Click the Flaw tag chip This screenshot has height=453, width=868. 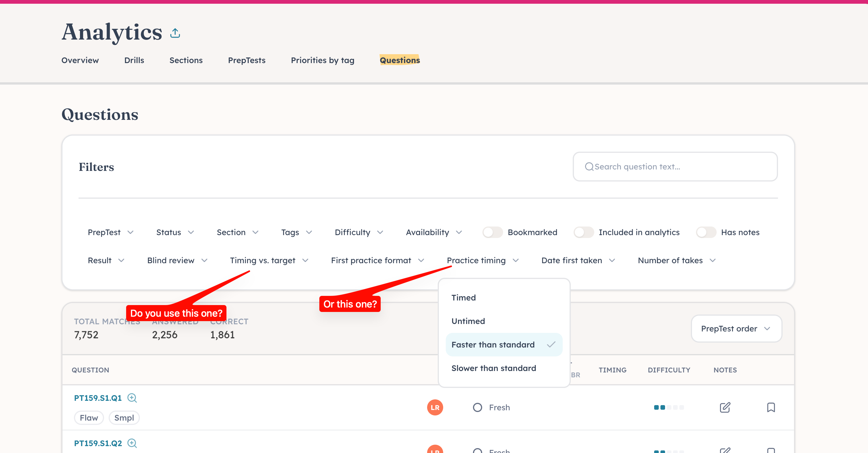point(89,418)
